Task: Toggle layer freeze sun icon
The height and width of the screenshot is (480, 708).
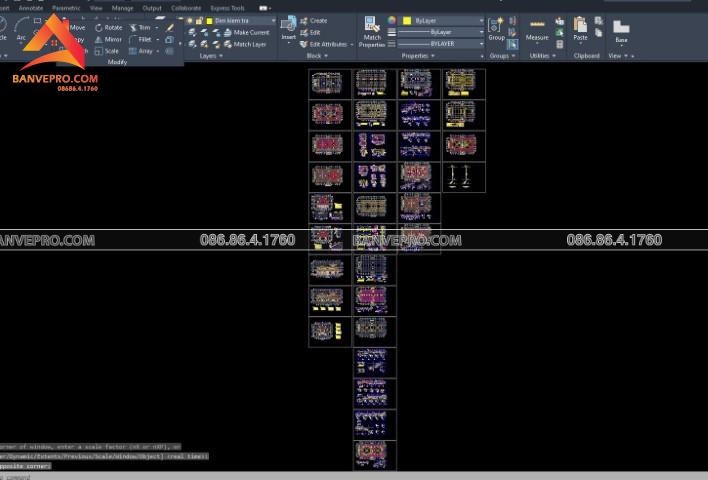Action: 190,21
